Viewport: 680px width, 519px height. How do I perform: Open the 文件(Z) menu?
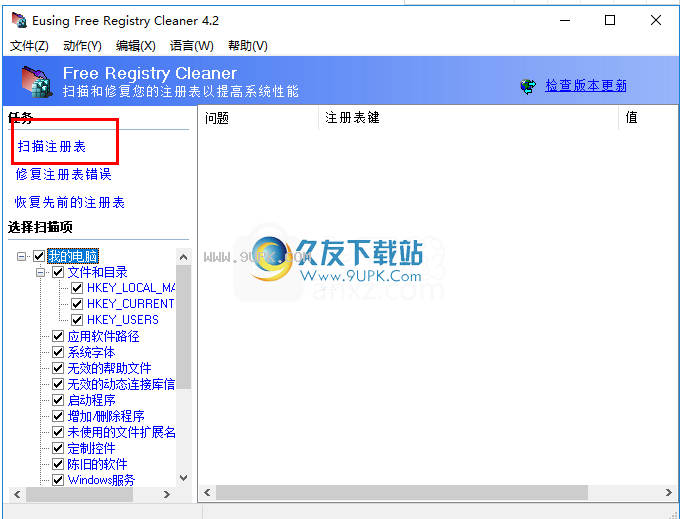coord(29,46)
